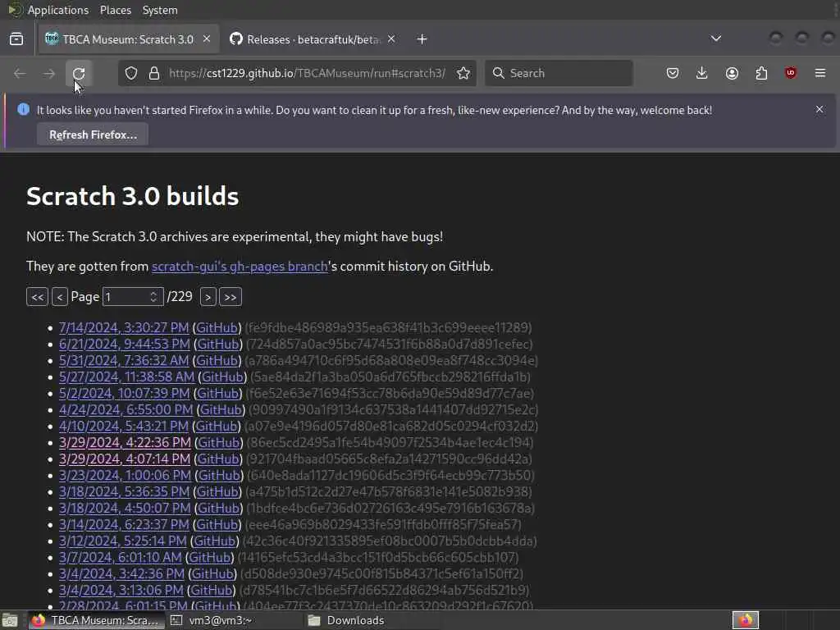Image resolution: width=840 pixels, height=630 pixels.
Task: Open the Pocket save icon
Action: 673,73
